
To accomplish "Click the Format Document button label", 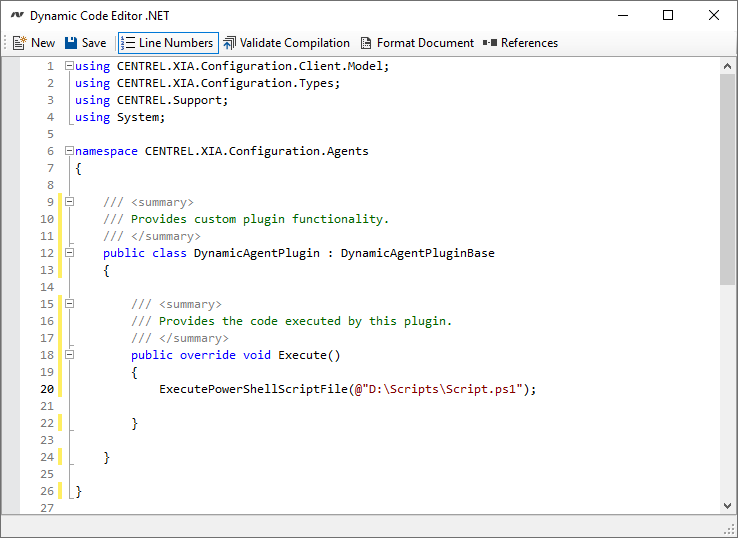I will pyautogui.click(x=425, y=43).
